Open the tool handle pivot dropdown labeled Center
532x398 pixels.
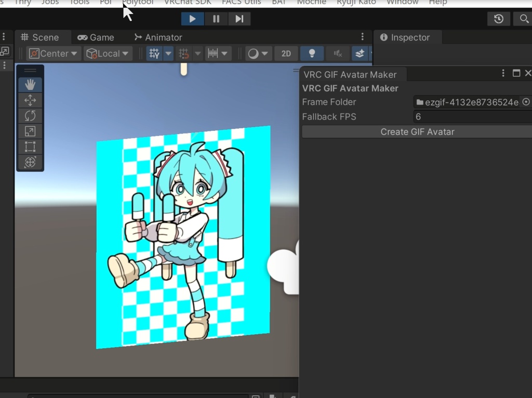click(52, 53)
